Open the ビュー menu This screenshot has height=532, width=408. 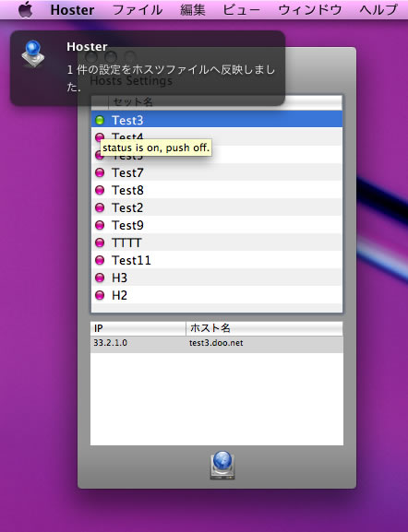[242, 10]
